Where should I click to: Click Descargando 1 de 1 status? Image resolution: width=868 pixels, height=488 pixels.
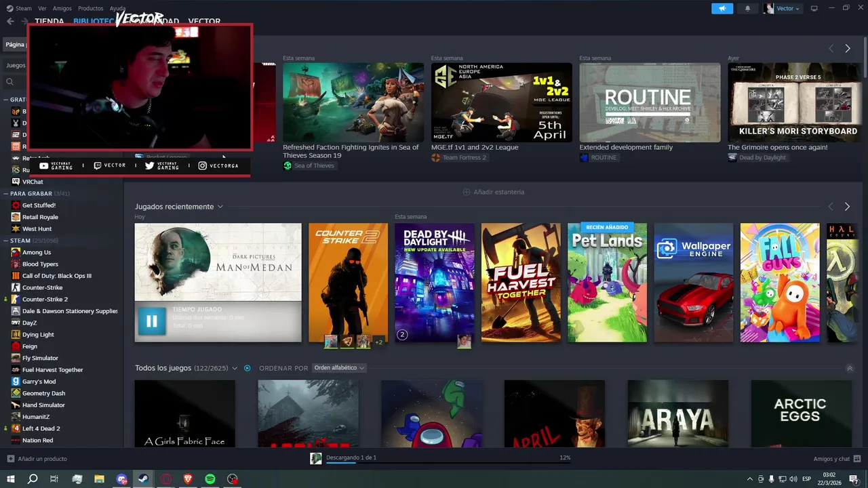pos(351,457)
